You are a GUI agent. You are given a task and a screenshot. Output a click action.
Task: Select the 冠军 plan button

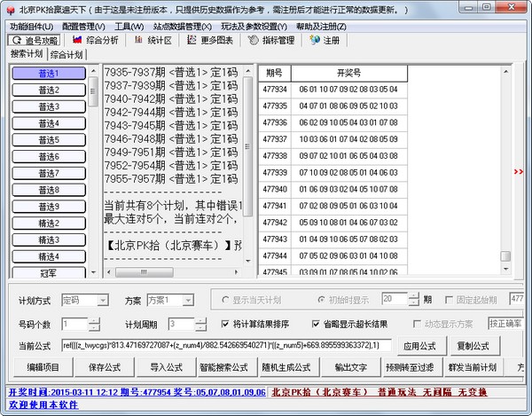49,272
